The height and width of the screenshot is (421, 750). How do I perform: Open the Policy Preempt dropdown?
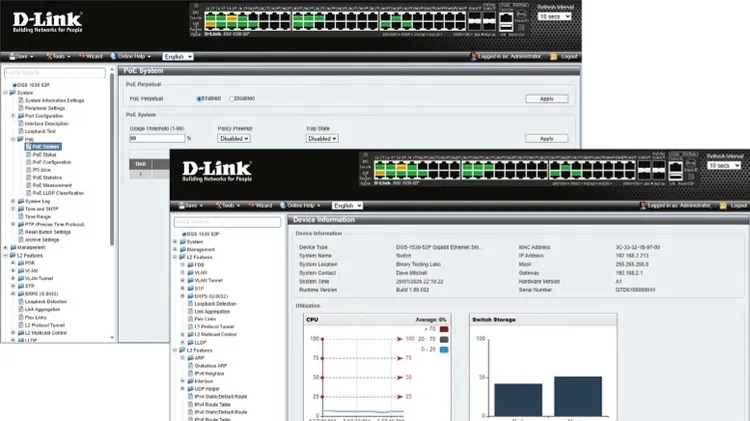tap(234, 138)
